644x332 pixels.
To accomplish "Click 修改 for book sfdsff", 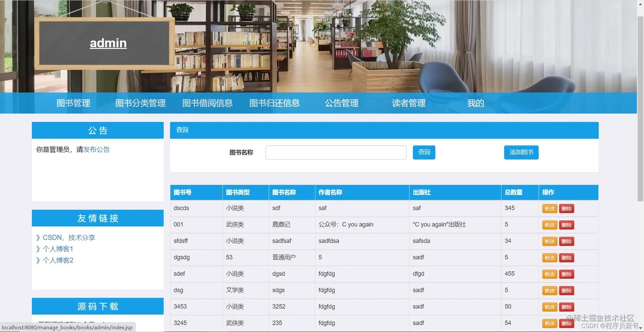I will click(x=549, y=241).
